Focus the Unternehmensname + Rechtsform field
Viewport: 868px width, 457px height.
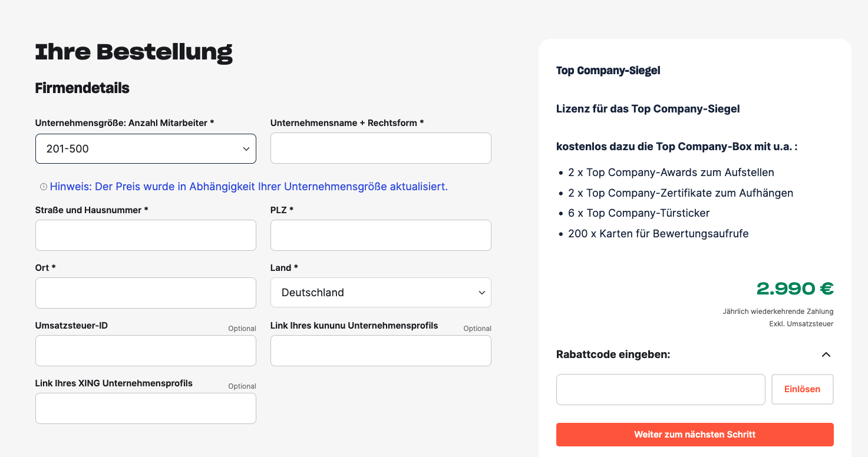pyautogui.click(x=381, y=148)
